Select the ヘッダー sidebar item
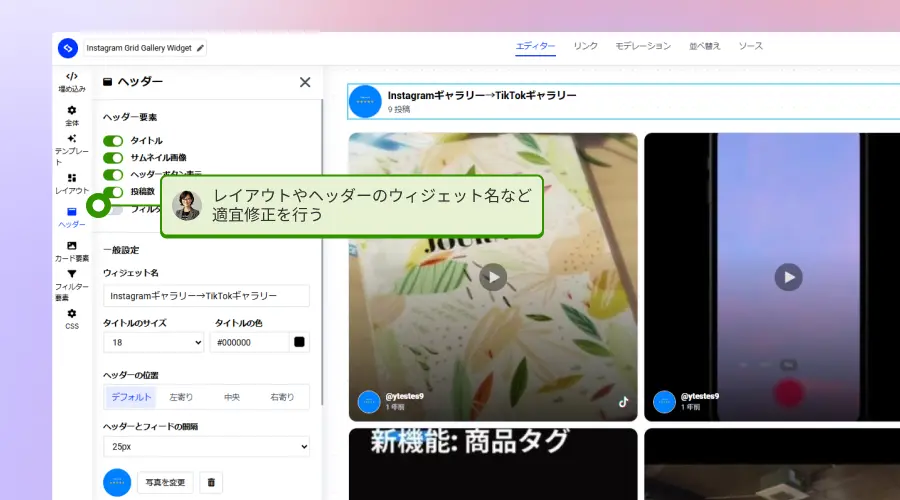 [x=72, y=218]
